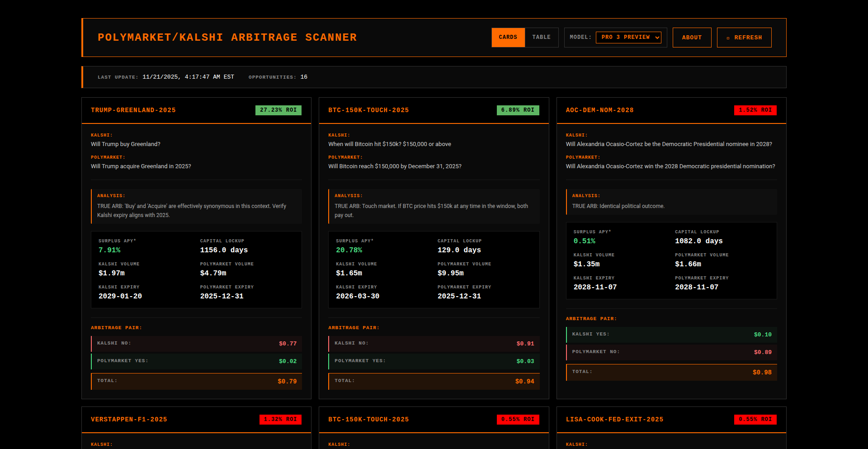868x449 pixels.
Task: Click the 6.89% ROI badge
Action: tap(517, 110)
